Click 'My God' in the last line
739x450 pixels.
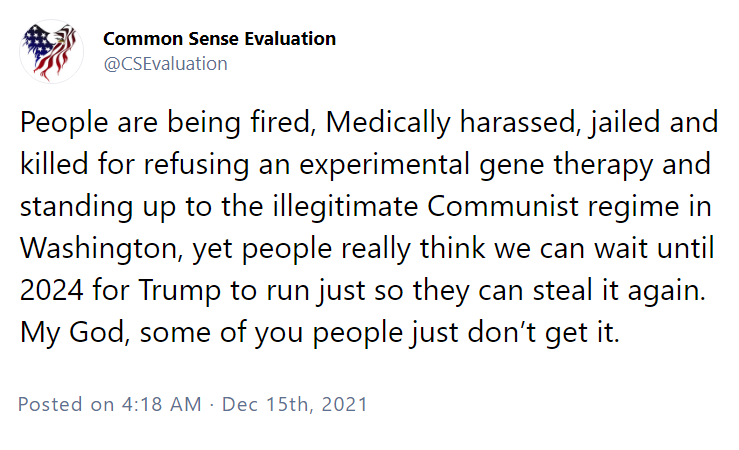click(x=74, y=332)
